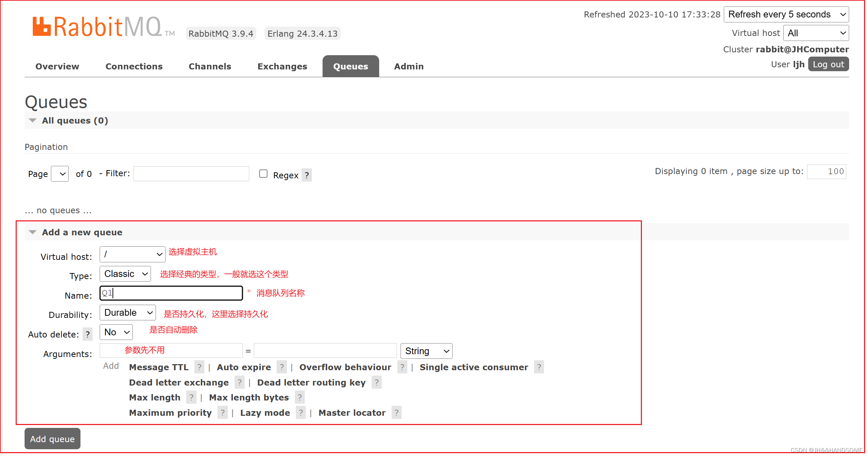The width and height of the screenshot is (868, 456).
Task: Show help for Lazy mode
Action: pos(301,413)
